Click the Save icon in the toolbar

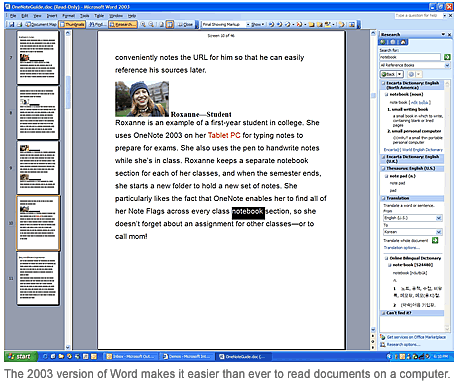click(x=12, y=24)
